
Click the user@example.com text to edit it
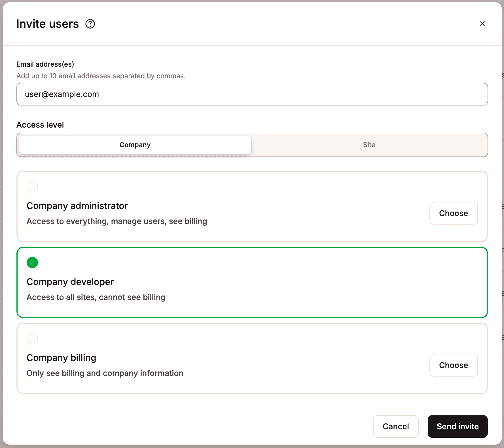click(62, 94)
